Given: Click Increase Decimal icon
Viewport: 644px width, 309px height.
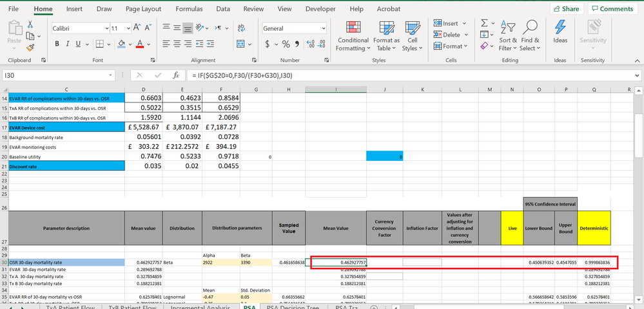Looking at the screenshot, I should click(310, 44).
